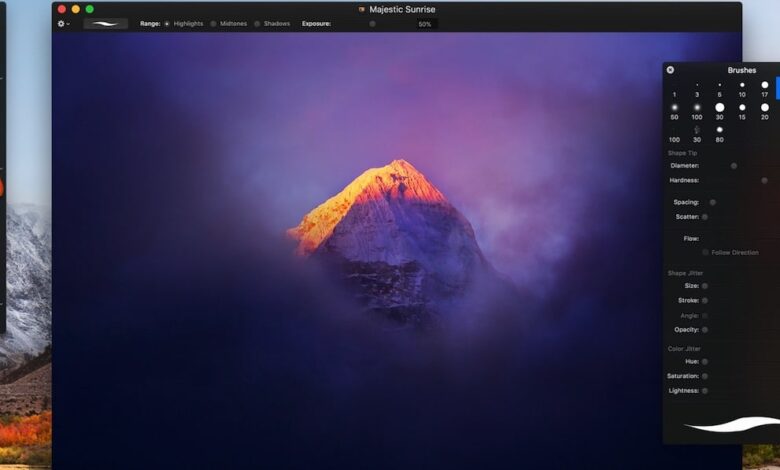Open the gear settings dropdown
This screenshot has height=470, width=780.
(64, 23)
